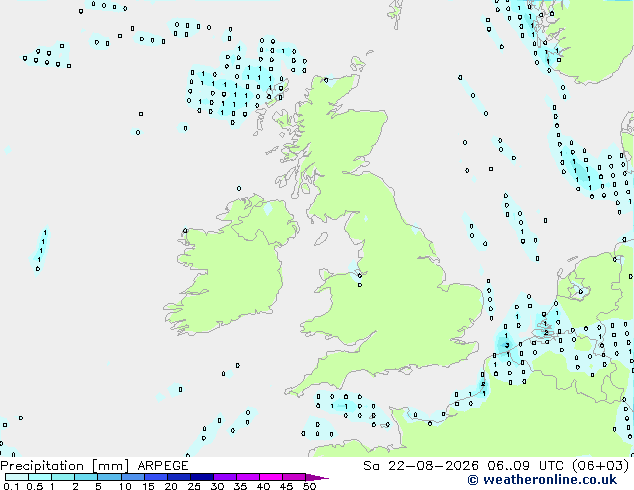Click the purple arrow beyond 50 mm
Viewport: 634px width, 490px height.
coord(317,477)
